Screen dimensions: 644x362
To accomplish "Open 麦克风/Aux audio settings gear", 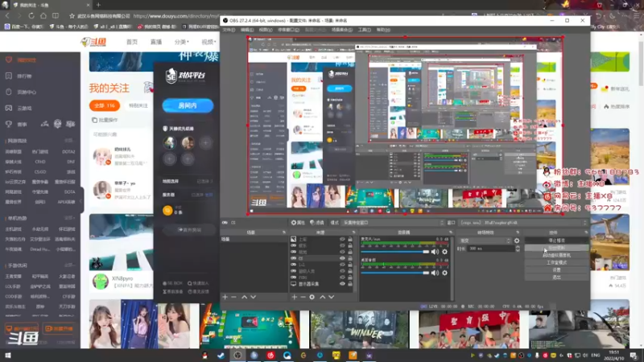I will point(444,252).
